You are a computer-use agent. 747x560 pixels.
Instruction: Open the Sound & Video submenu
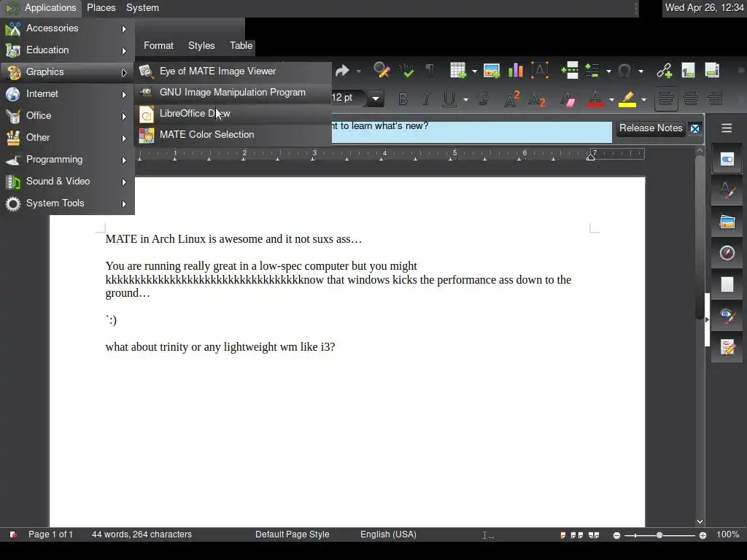tap(67, 182)
